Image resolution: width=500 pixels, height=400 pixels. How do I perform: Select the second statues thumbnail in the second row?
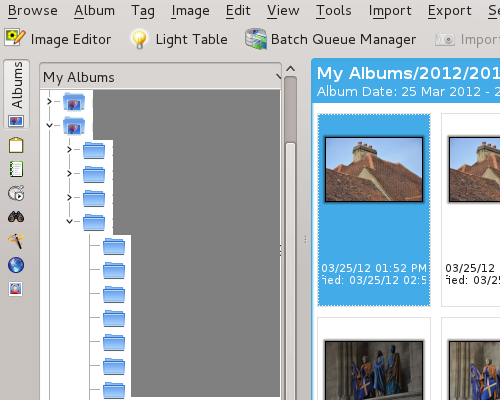click(x=474, y=370)
